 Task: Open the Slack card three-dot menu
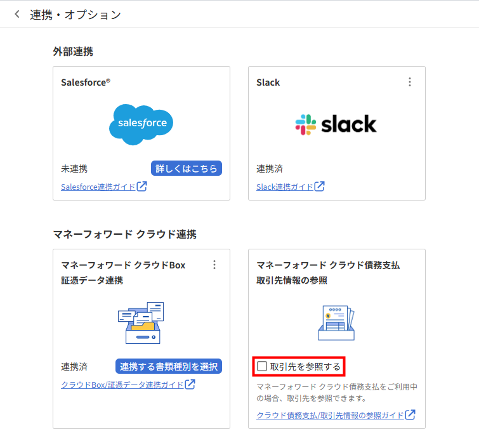(x=410, y=82)
